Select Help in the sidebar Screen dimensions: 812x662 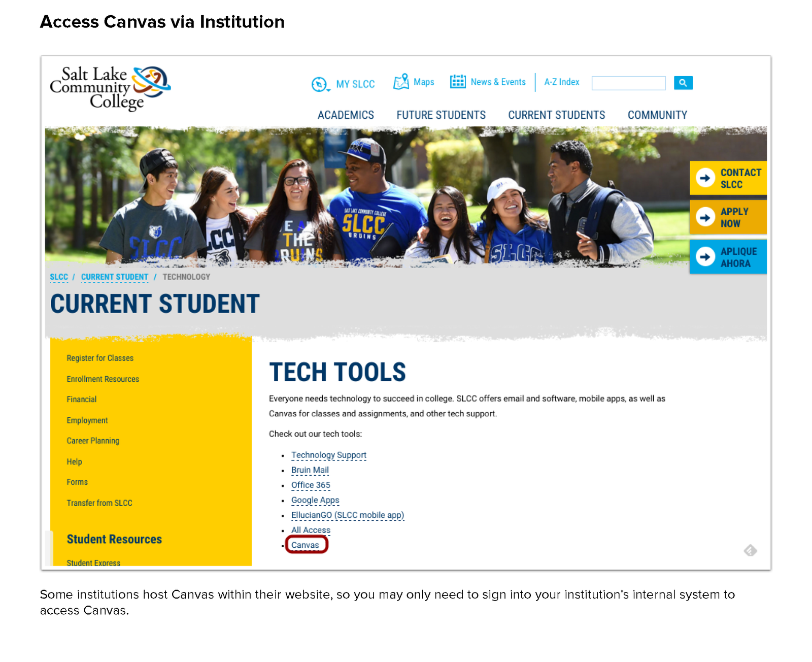click(74, 461)
